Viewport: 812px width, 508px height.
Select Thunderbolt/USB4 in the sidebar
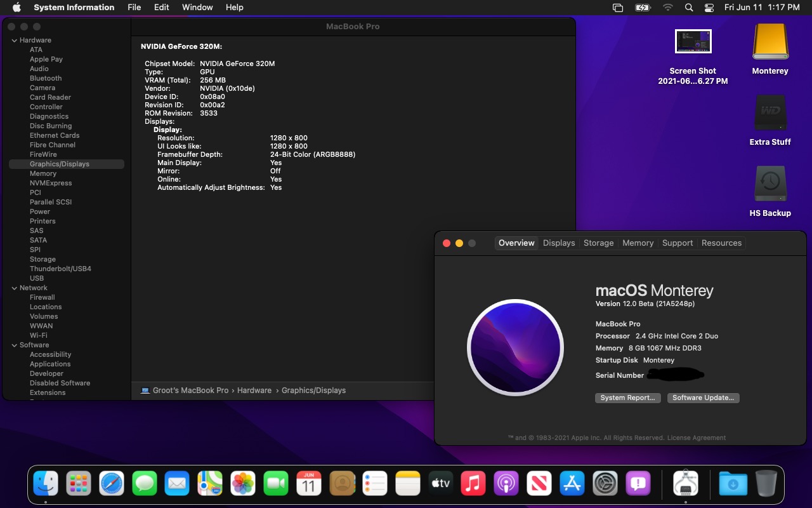click(x=60, y=269)
